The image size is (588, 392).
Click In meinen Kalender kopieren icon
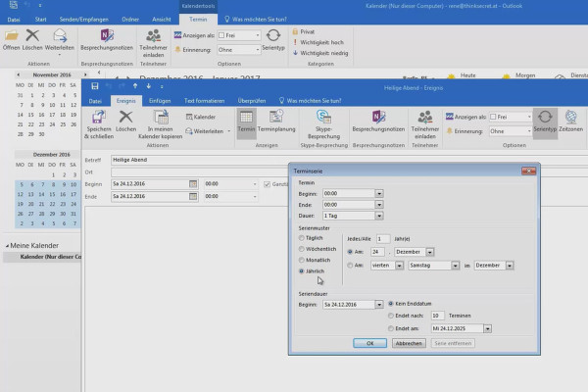tap(161, 117)
